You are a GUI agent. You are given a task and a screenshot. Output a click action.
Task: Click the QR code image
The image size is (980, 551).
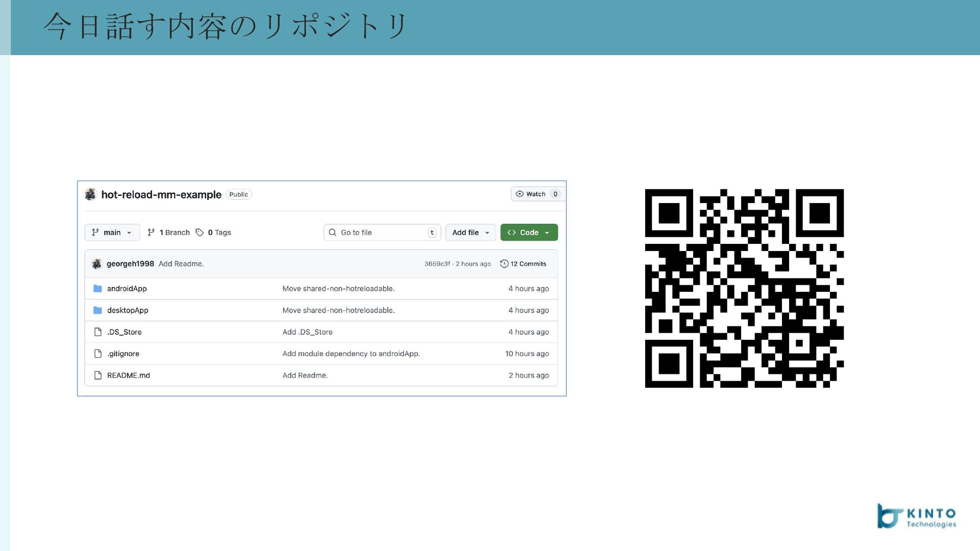744,288
